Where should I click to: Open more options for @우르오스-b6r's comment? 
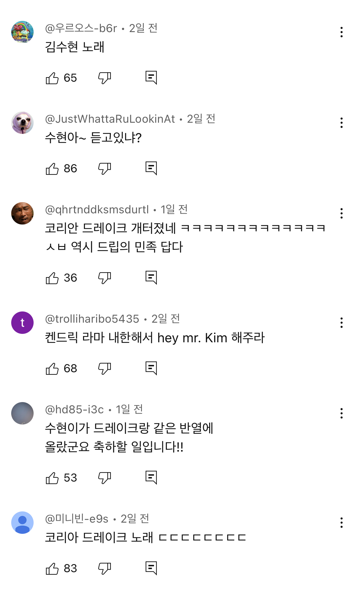(x=342, y=32)
